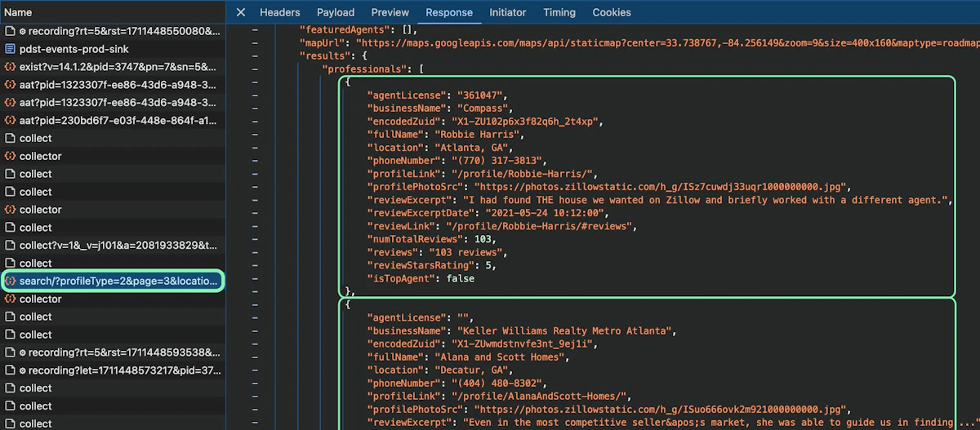Click the file icon beside collect?v=1&_v=j101 request

11,246
